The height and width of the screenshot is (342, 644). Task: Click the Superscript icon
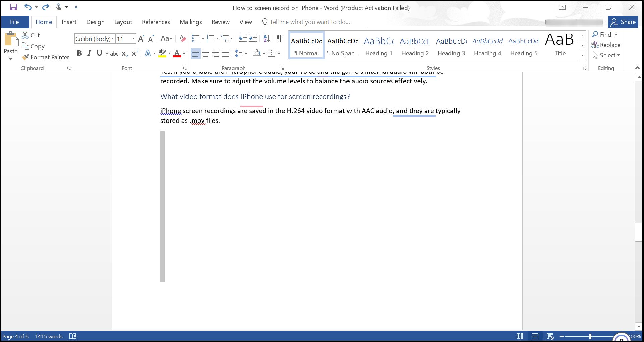click(x=135, y=53)
